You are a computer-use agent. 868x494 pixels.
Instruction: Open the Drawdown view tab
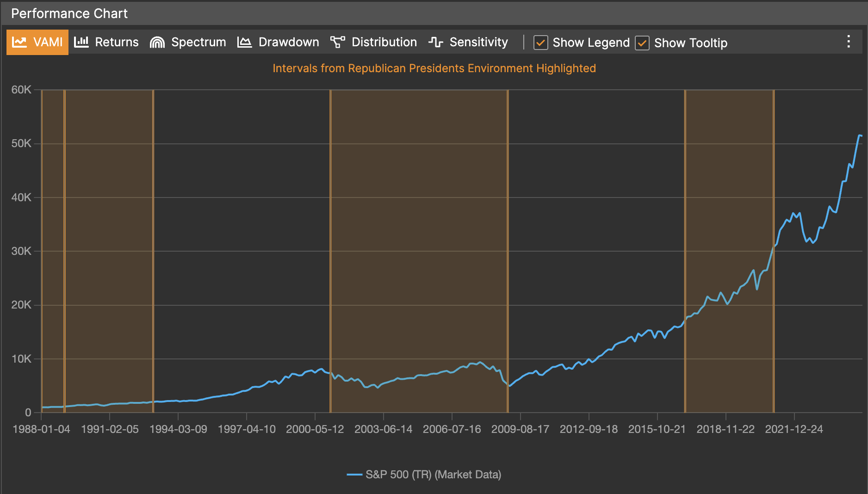click(x=289, y=42)
